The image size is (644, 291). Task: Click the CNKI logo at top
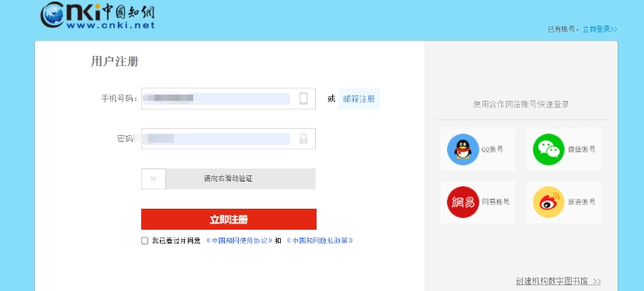(x=98, y=16)
